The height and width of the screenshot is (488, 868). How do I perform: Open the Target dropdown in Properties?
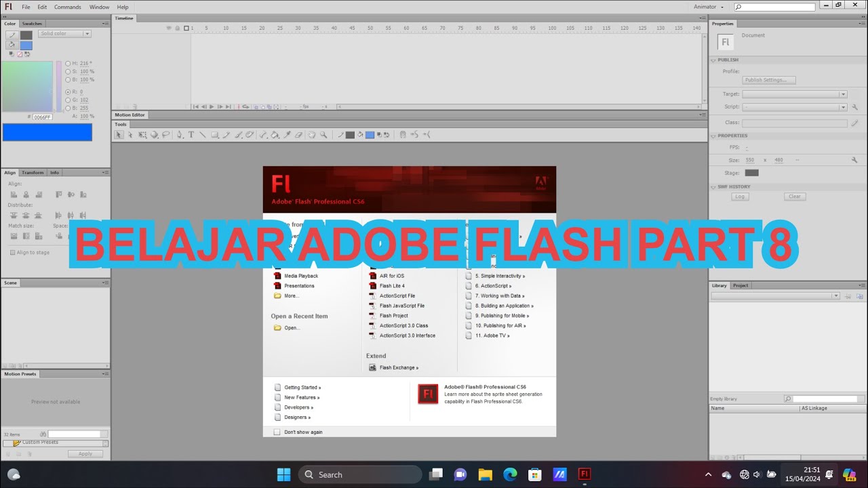pos(795,94)
